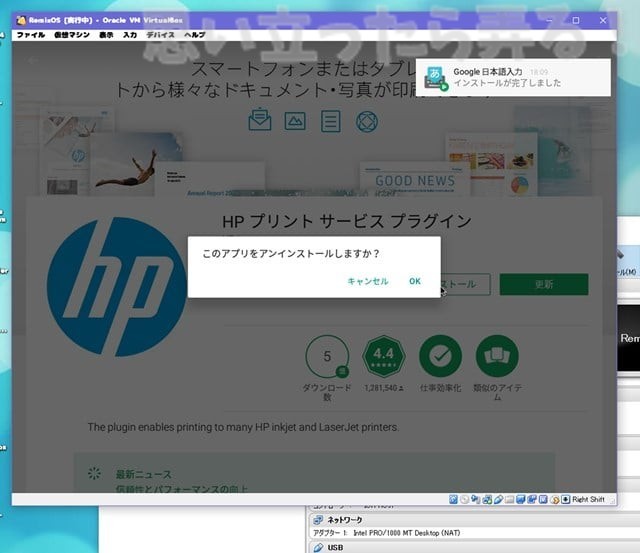Screen dimensions: 640x553
Task: Click the keyboard capture arrow icon beside Right Shift
Action: (566, 500)
